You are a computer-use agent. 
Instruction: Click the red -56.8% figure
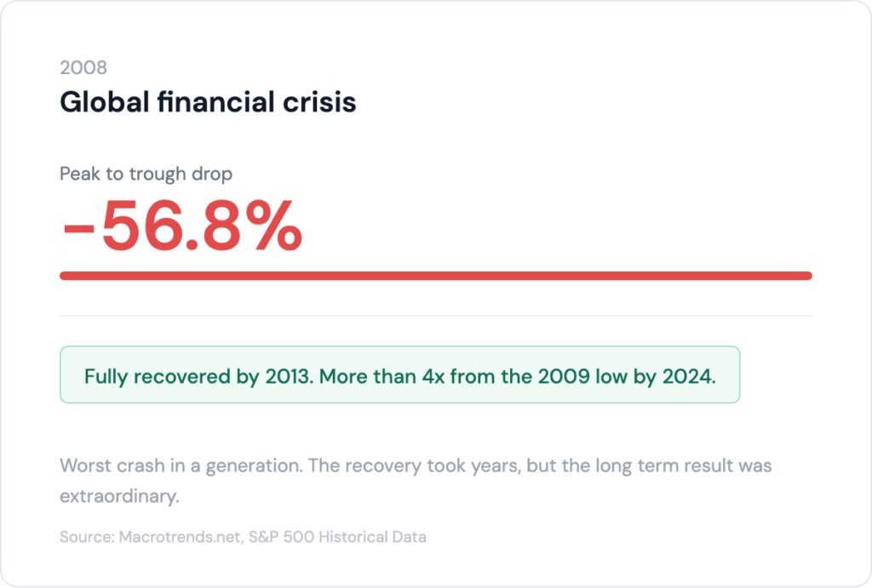[181, 226]
